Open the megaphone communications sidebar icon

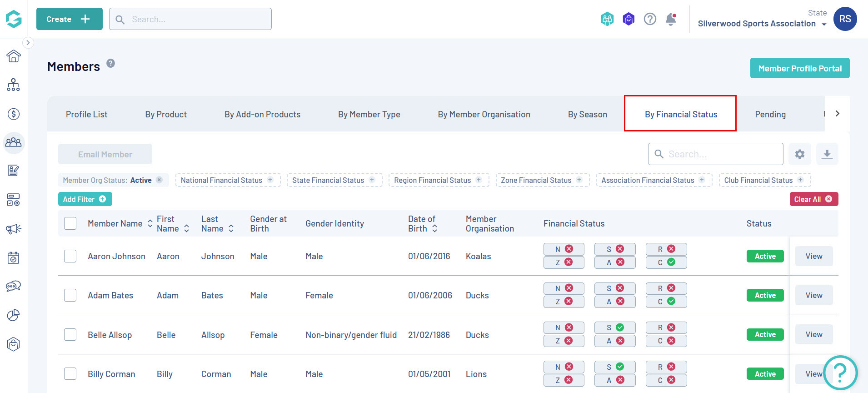(x=14, y=228)
